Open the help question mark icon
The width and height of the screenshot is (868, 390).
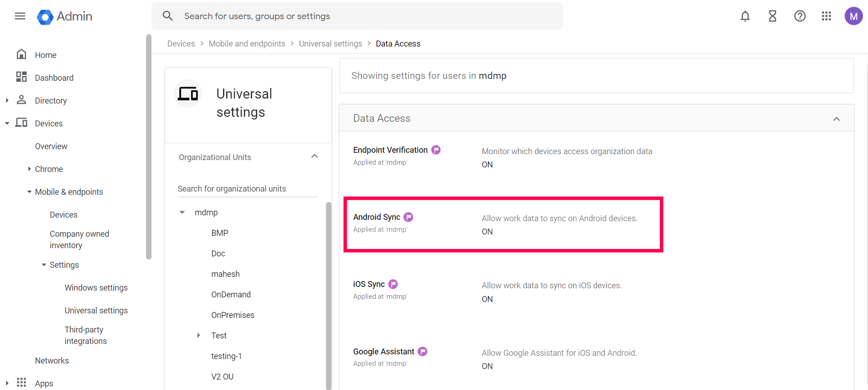coord(800,16)
